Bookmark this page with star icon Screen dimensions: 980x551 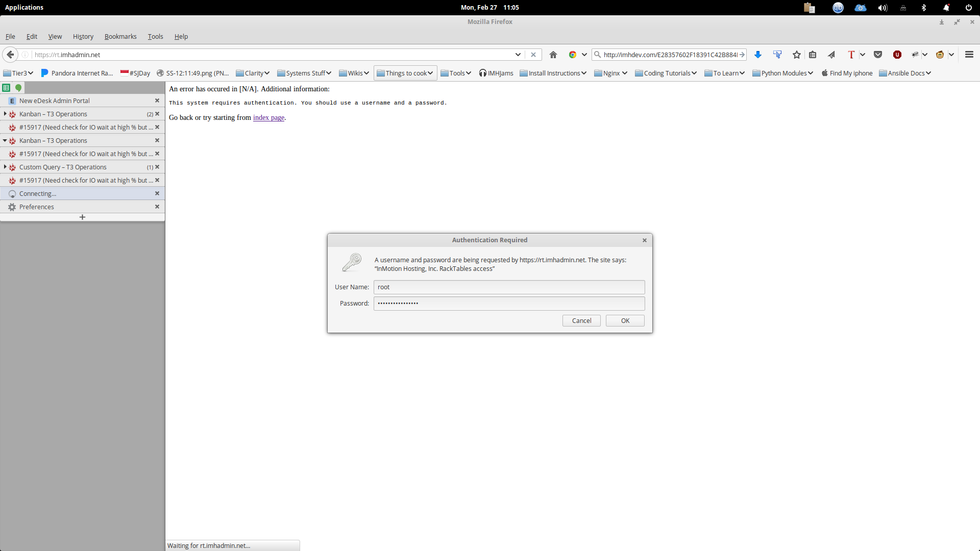[x=796, y=55]
